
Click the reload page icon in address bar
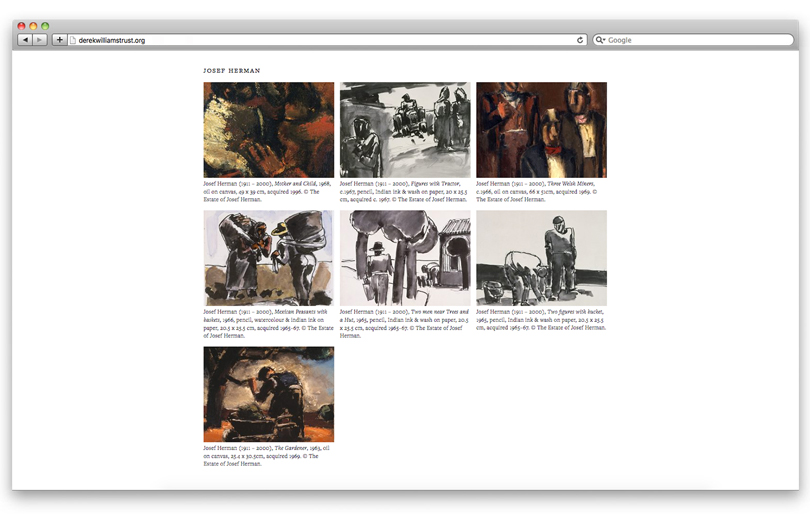pos(580,40)
